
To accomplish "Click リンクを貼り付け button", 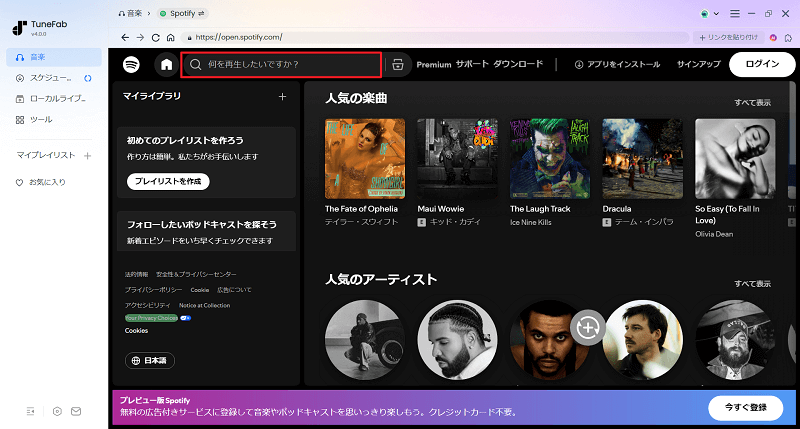I will click(728, 38).
